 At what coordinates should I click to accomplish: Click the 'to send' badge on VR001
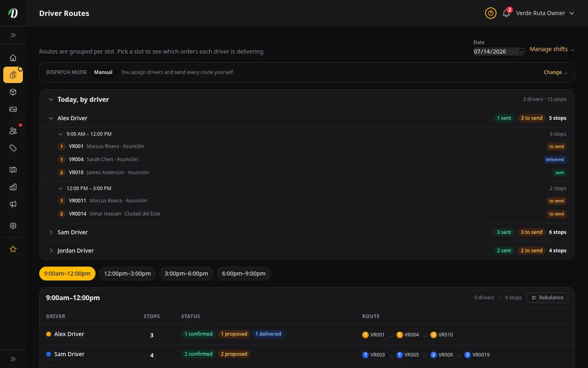click(557, 146)
